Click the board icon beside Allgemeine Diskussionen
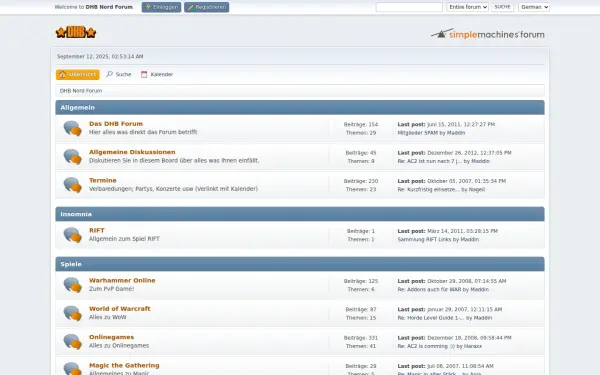600x375 pixels. [x=72, y=157]
